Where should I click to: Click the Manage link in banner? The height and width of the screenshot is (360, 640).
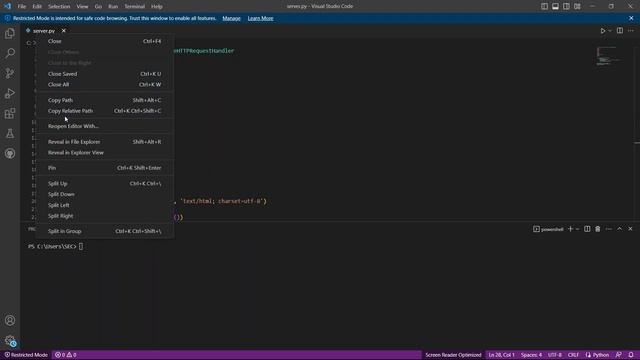click(x=231, y=18)
